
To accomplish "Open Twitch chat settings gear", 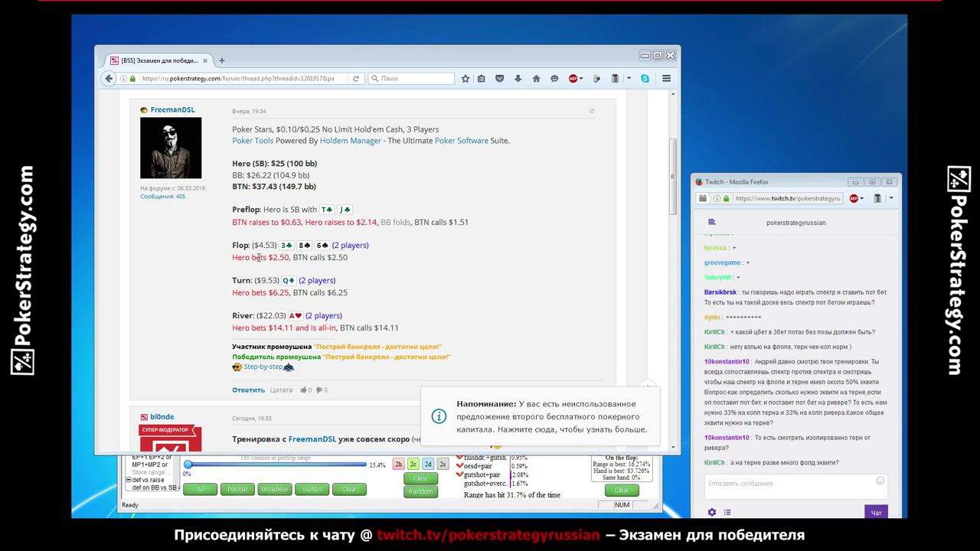I will pyautogui.click(x=712, y=512).
